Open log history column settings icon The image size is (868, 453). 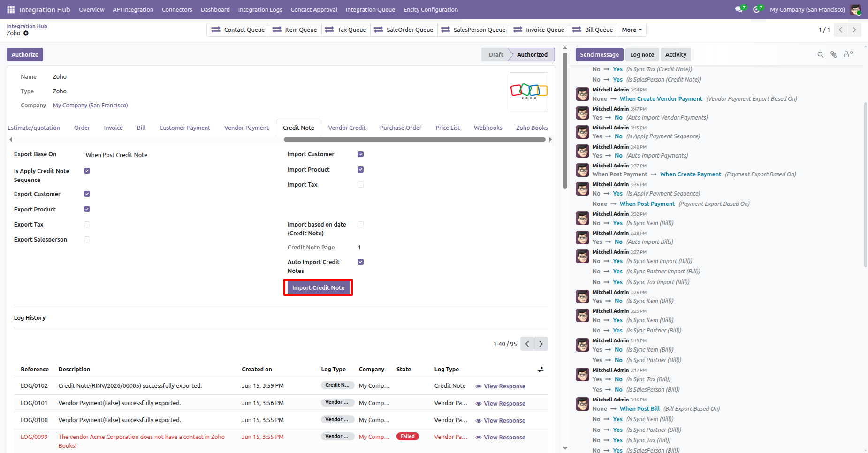[541, 370]
